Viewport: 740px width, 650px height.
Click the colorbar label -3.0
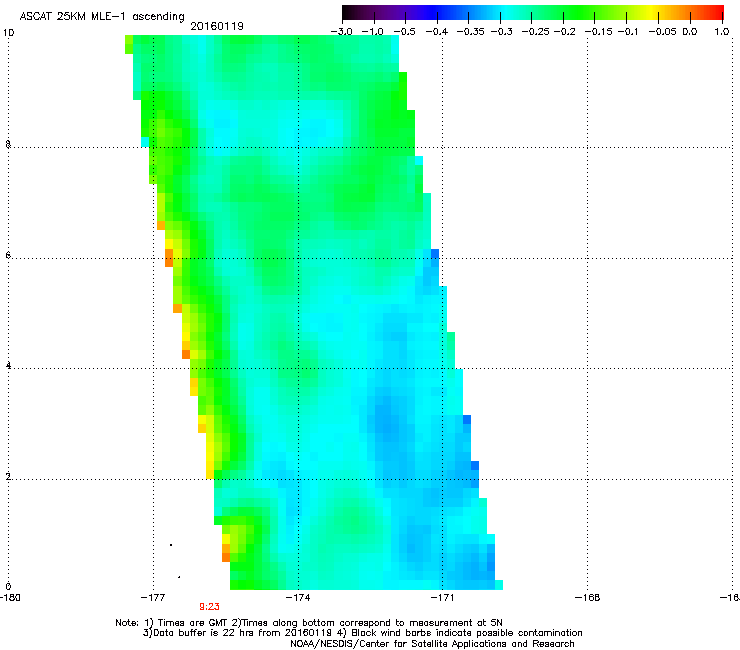pyautogui.click(x=341, y=32)
